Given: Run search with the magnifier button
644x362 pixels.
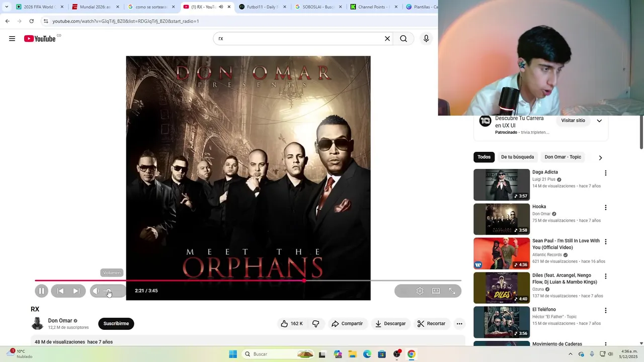Looking at the screenshot, I should coord(404,39).
